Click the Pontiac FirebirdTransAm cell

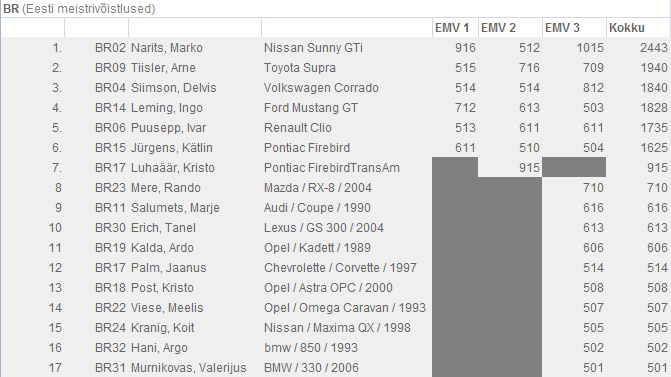click(x=332, y=168)
